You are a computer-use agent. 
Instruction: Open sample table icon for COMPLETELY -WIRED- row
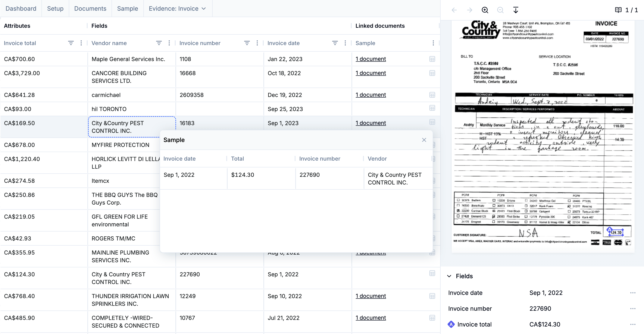coord(432,318)
